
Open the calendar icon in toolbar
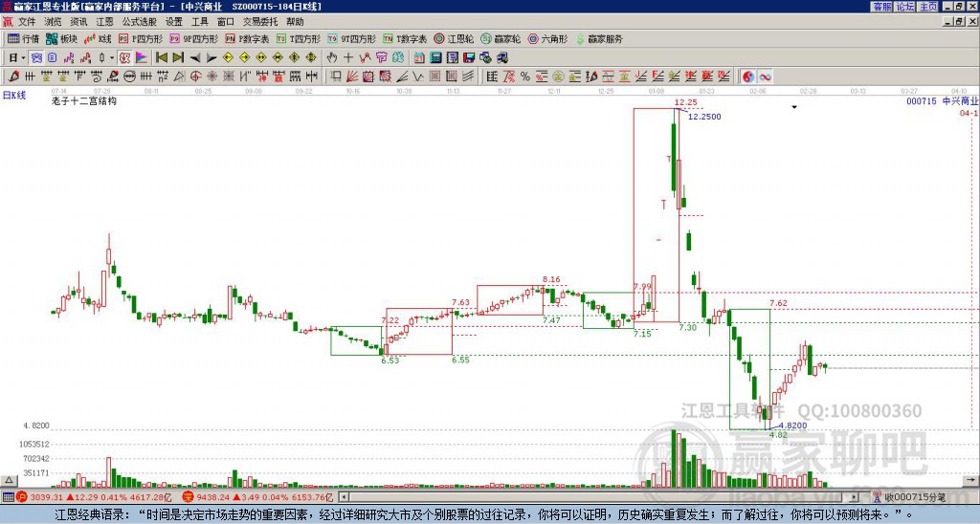click(x=419, y=57)
